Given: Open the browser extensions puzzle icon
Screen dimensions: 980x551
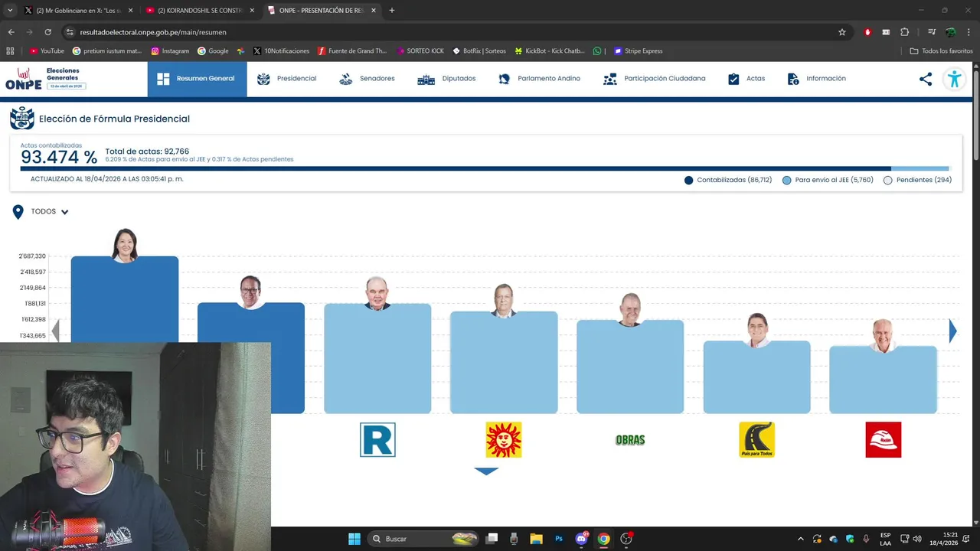Looking at the screenshot, I should (x=904, y=32).
